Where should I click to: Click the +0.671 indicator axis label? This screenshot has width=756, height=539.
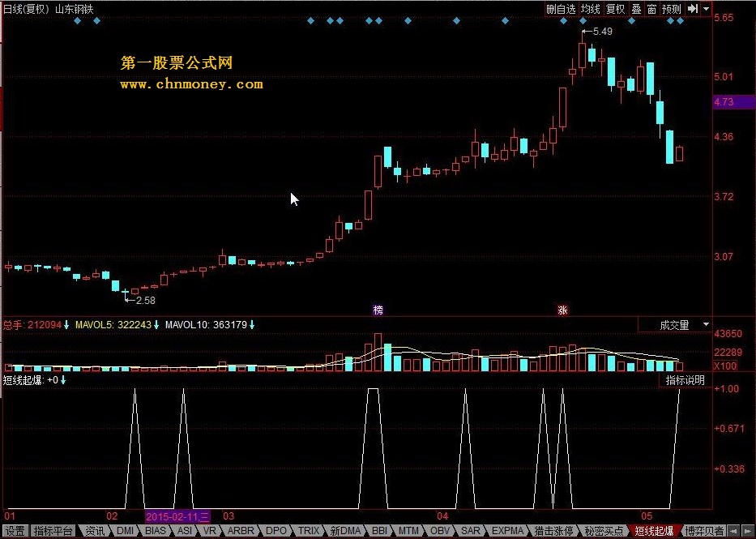(729, 429)
